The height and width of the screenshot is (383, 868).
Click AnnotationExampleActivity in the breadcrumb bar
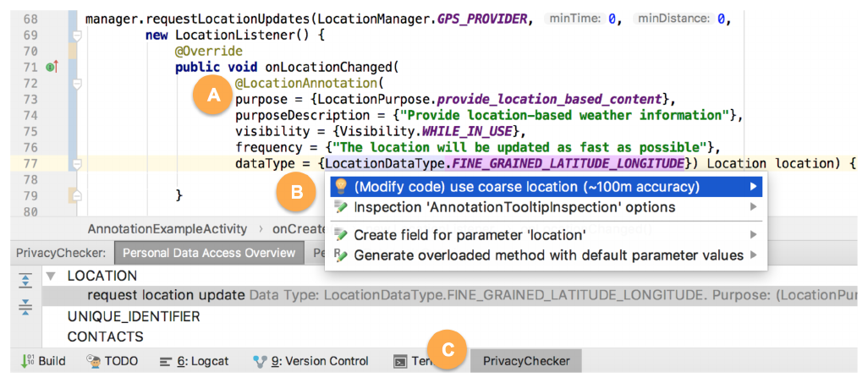click(x=168, y=229)
